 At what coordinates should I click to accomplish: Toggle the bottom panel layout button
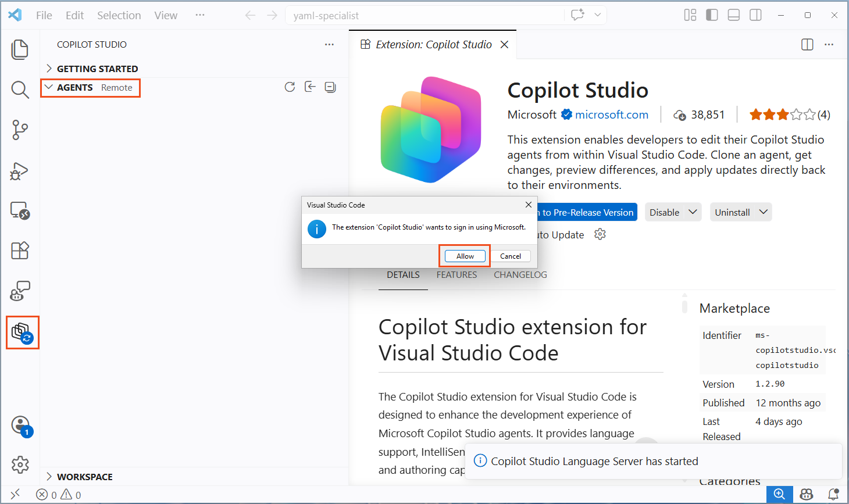click(x=734, y=15)
